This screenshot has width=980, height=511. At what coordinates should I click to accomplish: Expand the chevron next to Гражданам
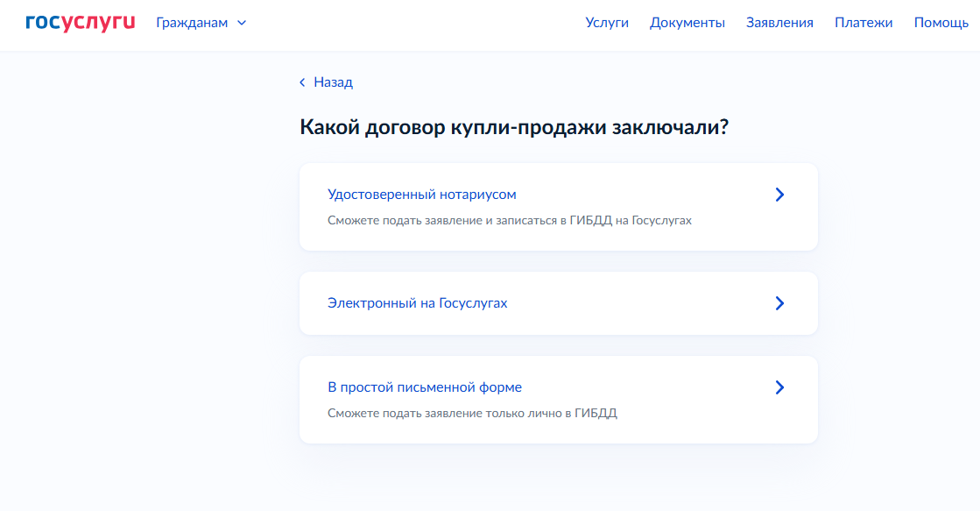[x=242, y=23]
